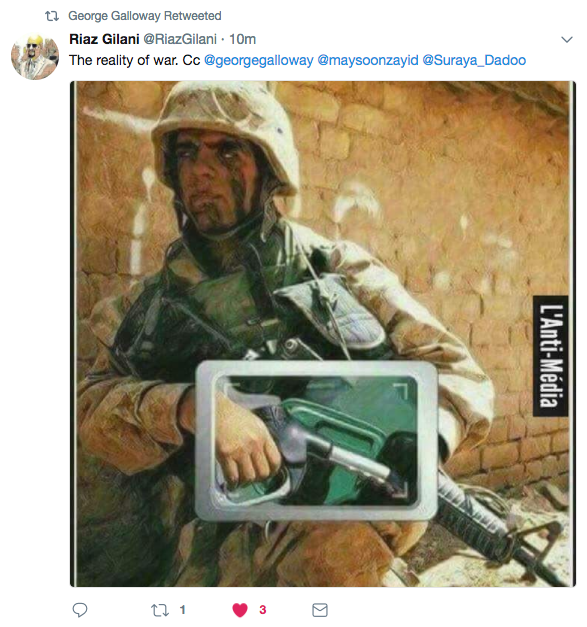Enlarge the soldier image in the tweet
The image size is (587, 627).
coord(323,334)
